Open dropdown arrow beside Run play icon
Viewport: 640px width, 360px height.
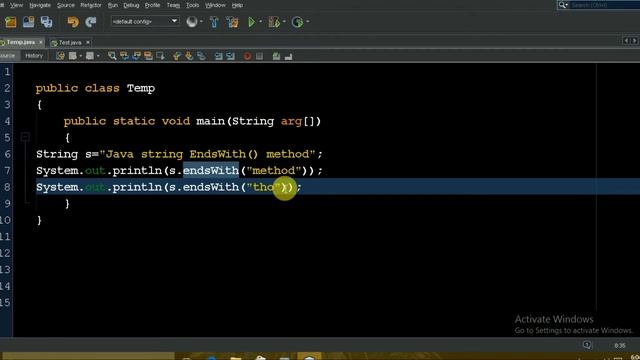click(x=261, y=22)
